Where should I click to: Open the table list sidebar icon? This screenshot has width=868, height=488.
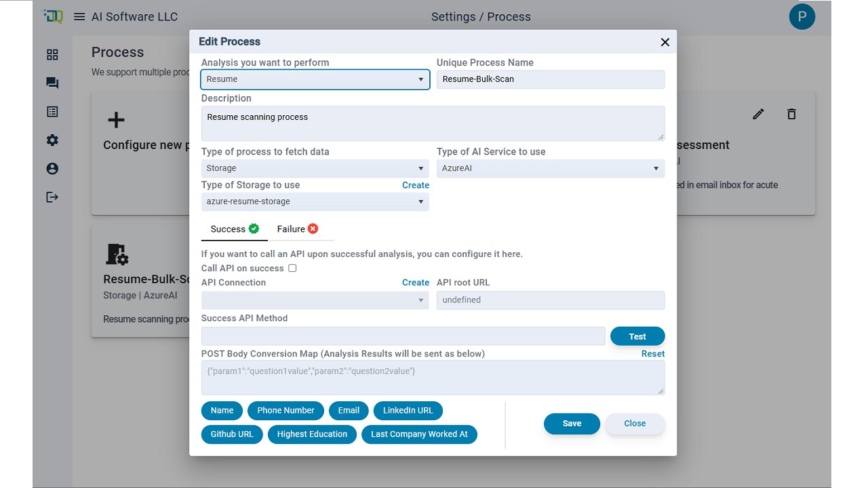coord(52,112)
